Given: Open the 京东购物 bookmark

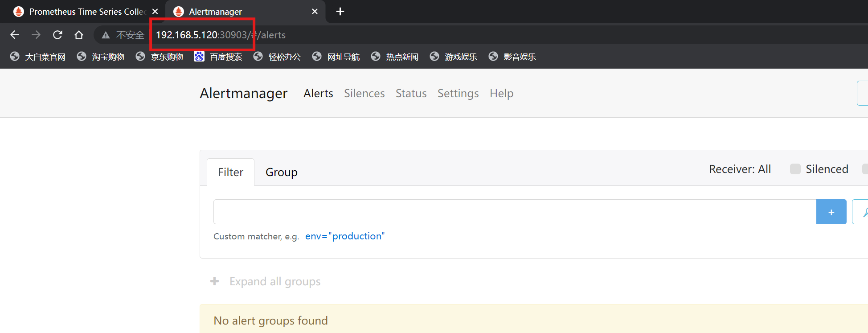Looking at the screenshot, I should coord(160,57).
